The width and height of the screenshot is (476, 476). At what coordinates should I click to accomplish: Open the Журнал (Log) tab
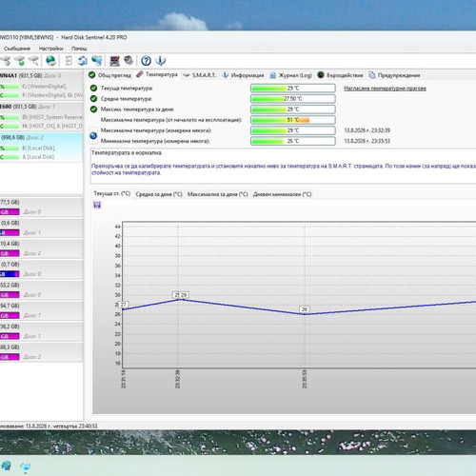pos(290,75)
